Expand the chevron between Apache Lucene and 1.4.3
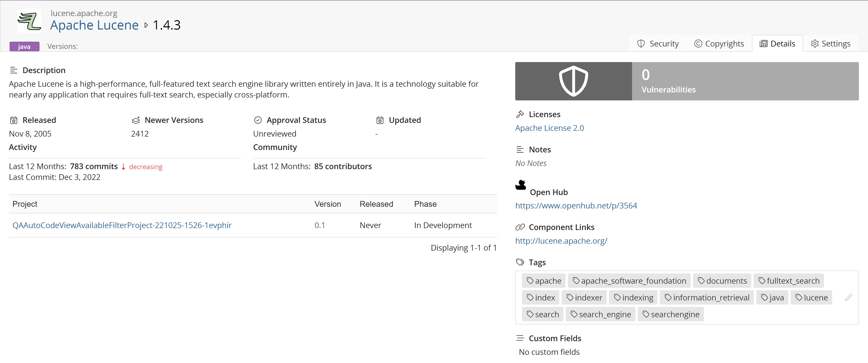The image size is (868, 363). 146,25
